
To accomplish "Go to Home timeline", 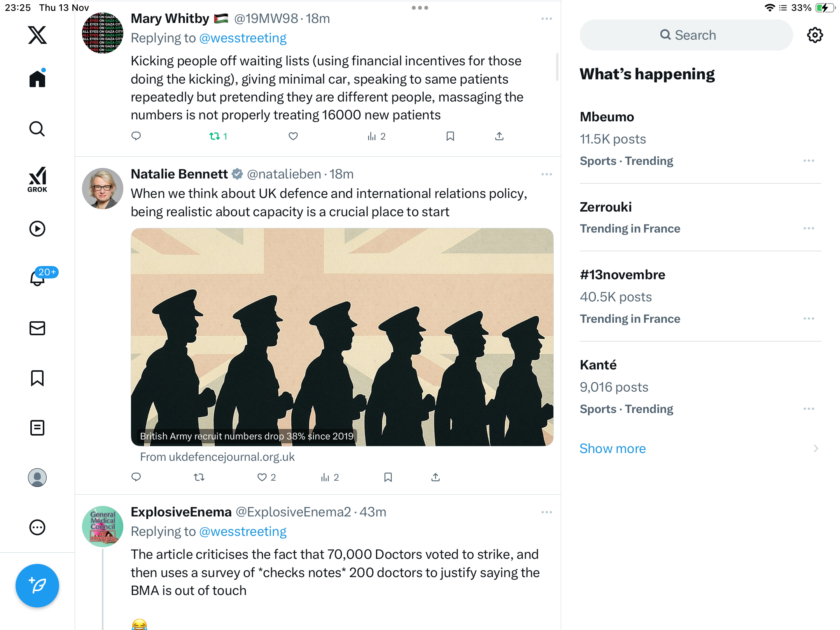I will pyautogui.click(x=37, y=79).
